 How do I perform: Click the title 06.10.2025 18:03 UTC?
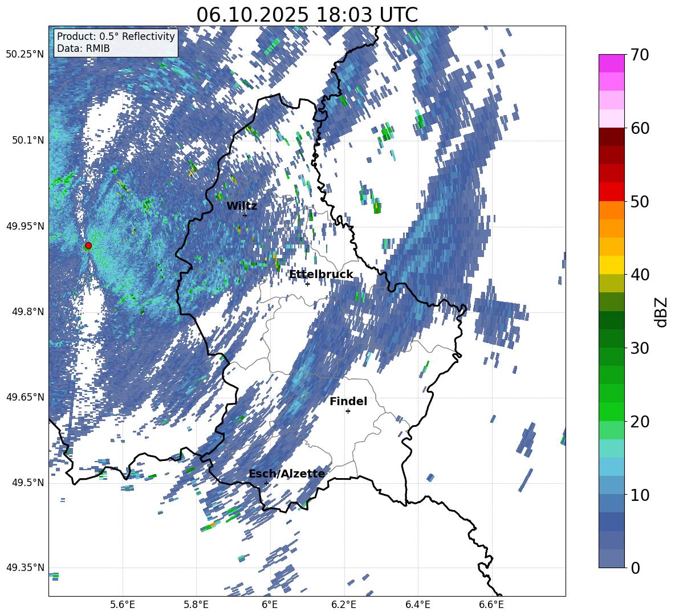(x=307, y=15)
